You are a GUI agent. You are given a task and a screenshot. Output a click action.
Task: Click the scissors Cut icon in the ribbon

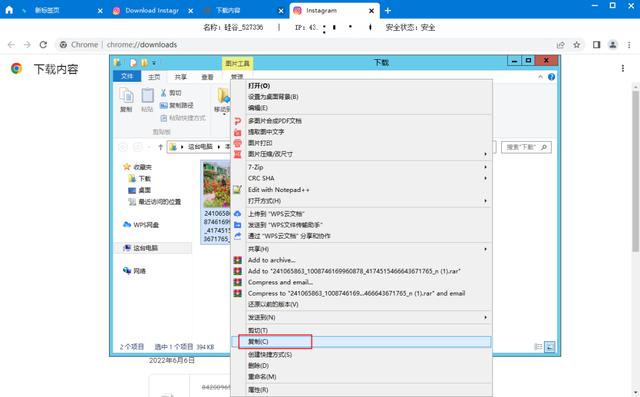[x=164, y=93]
